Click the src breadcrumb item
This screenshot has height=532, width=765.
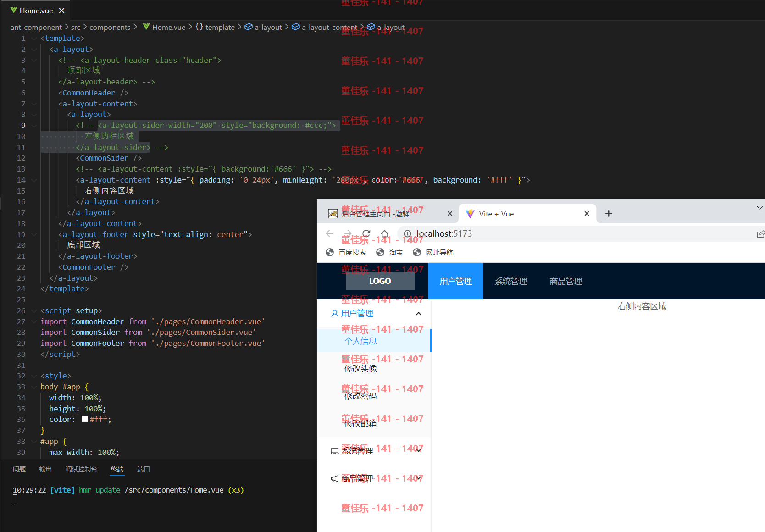(76, 28)
